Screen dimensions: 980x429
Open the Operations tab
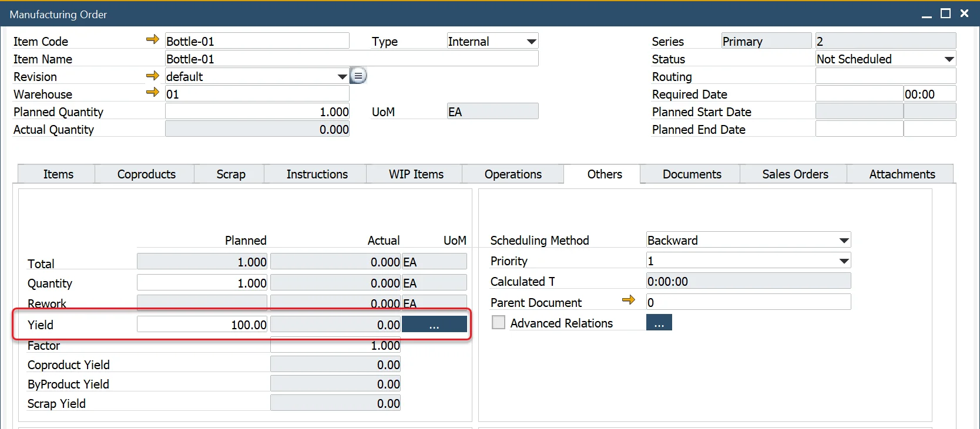pyautogui.click(x=513, y=174)
